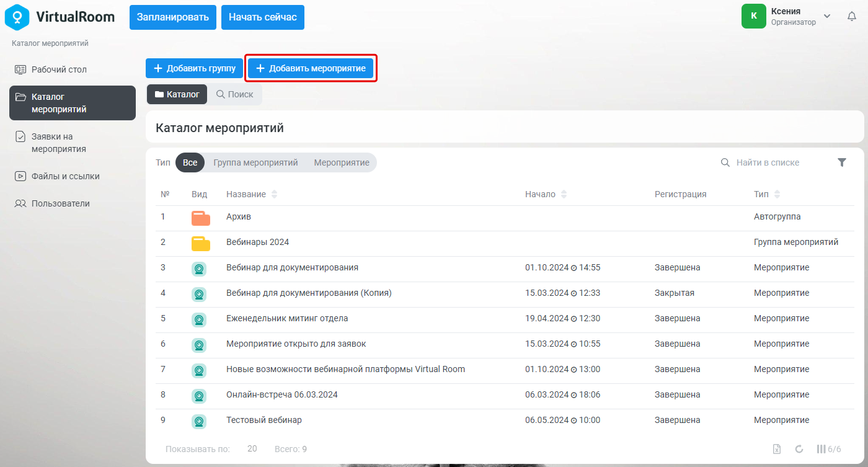Click webcam icon for Онлайн-встреча 06.03.2024
Screen dimensions: 868x467
click(x=199, y=396)
